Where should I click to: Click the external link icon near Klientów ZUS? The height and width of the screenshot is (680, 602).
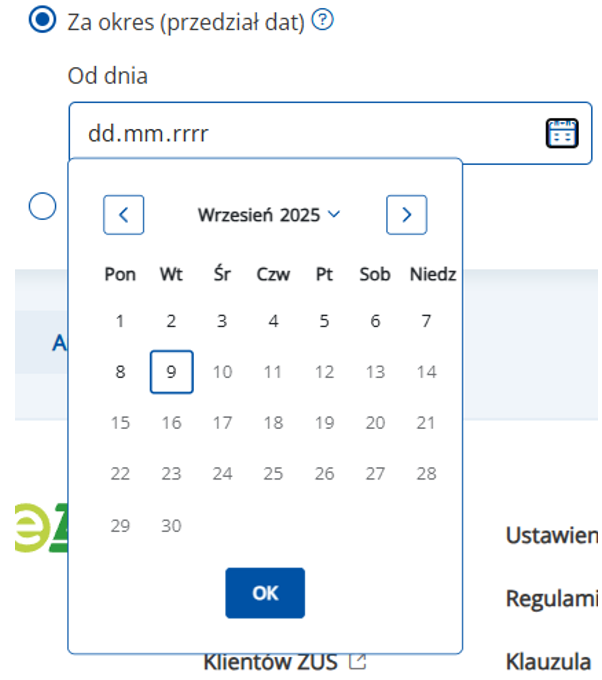click(x=357, y=662)
